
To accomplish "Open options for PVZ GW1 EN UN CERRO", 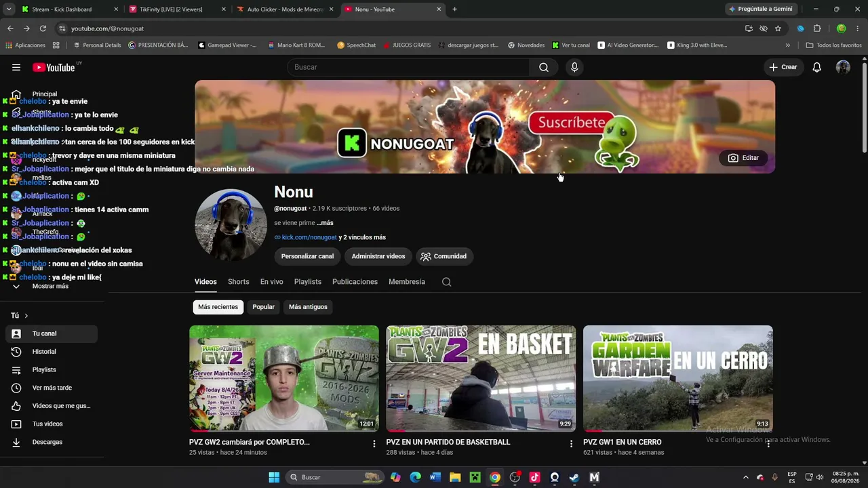I will (x=768, y=443).
